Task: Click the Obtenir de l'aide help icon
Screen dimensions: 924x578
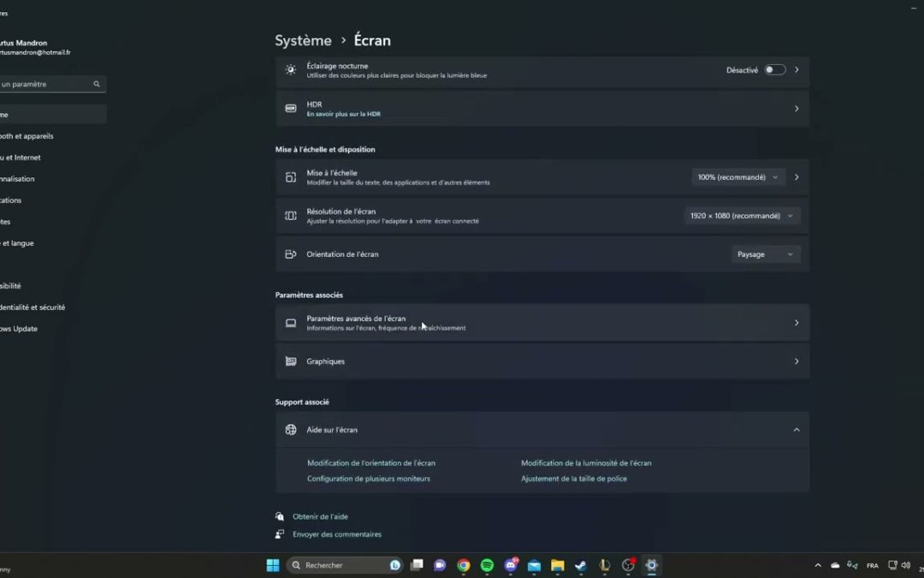Action: coord(280,516)
